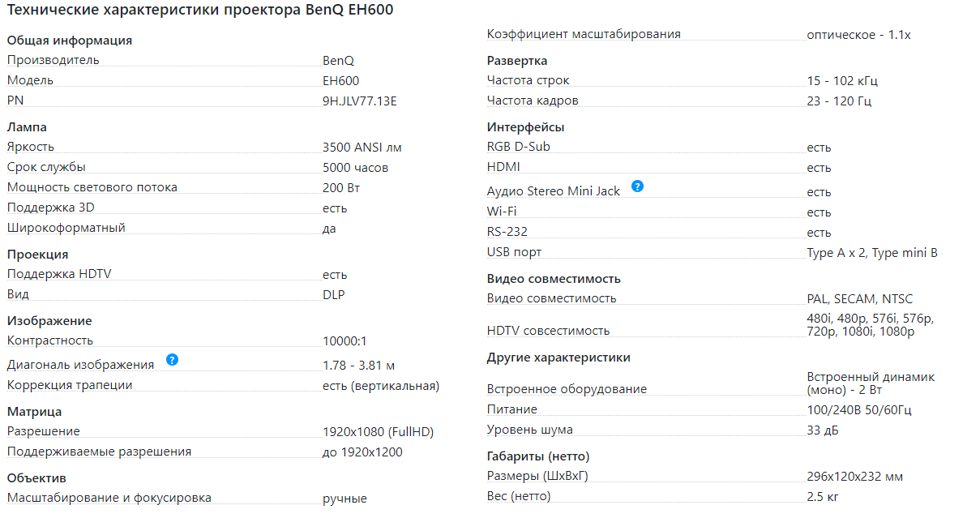
Task: Click the Разрешение 1920x1080 (FullHD) value
Action: (379, 432)
